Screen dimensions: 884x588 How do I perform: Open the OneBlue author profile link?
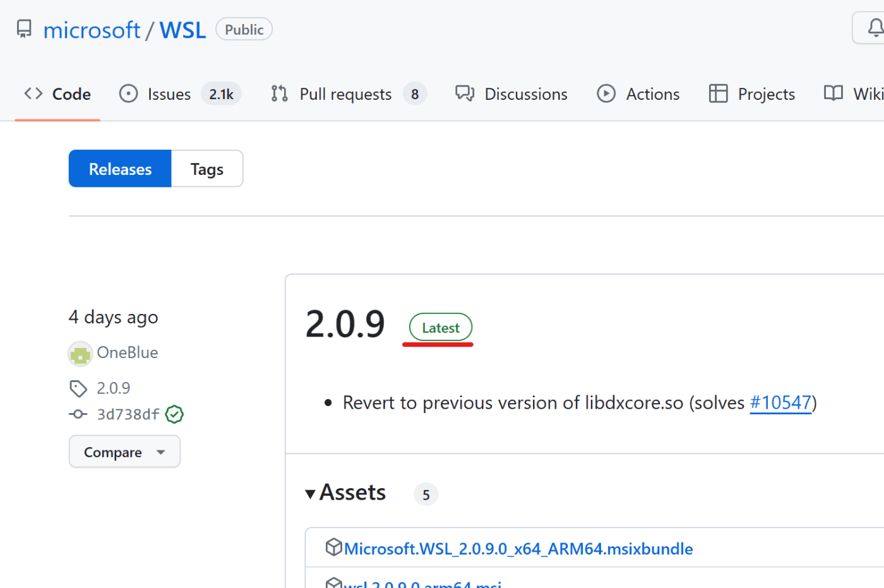(128, 352)
